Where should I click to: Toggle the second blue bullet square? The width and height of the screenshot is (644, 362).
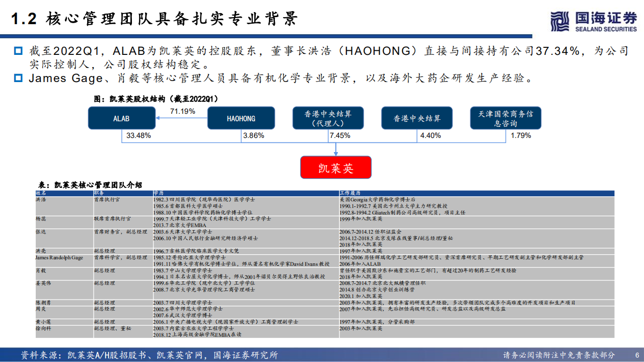point(18,77)
